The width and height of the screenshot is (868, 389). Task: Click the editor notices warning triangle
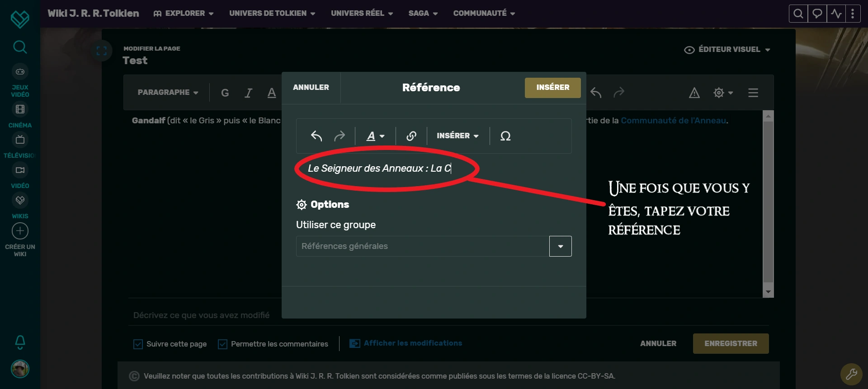pos(694,93)
